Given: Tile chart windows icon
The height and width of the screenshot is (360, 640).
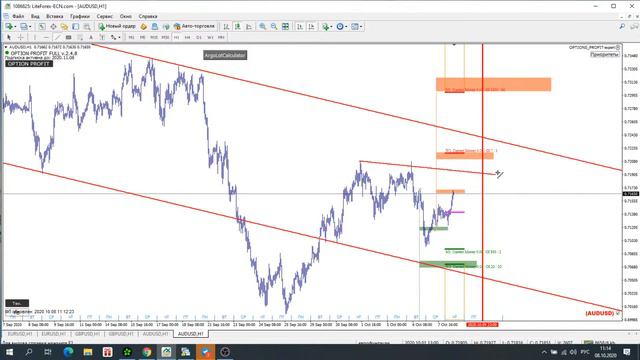Looking at the screenshot, I should click(x=285, y=27).
